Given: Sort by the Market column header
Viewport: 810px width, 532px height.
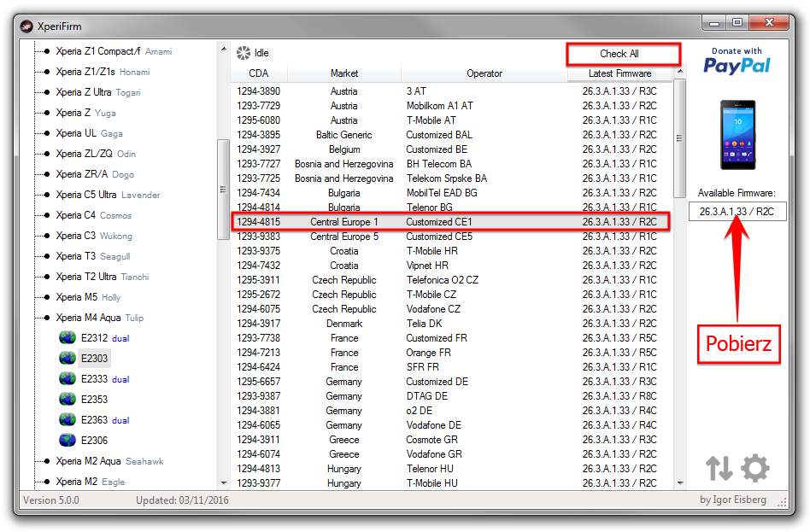Looking at the screenshot, I should point(344,73).
